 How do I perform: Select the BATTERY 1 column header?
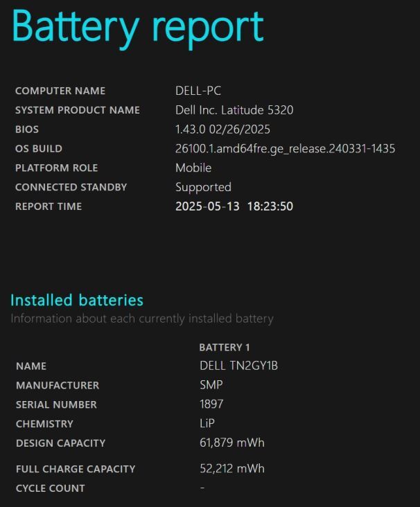(225, 347)
